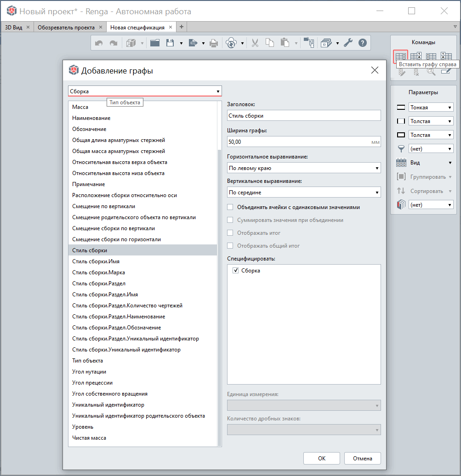Toggle Суммировать значения при объединении checkbox
This screenshot has width=461, height=476.
[x=230, y=220]
